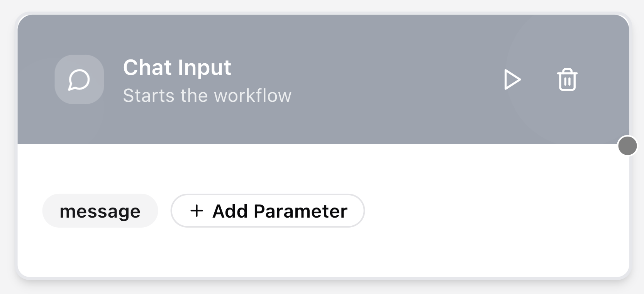Hit the trash can icon
The width and height of the screenshot is (644, 294).
(567, 80)
